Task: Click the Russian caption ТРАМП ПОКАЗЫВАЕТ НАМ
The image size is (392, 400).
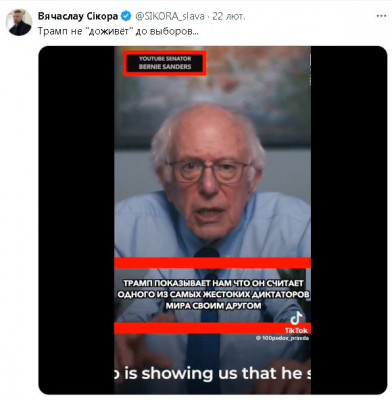Action: tap(213, 294)
